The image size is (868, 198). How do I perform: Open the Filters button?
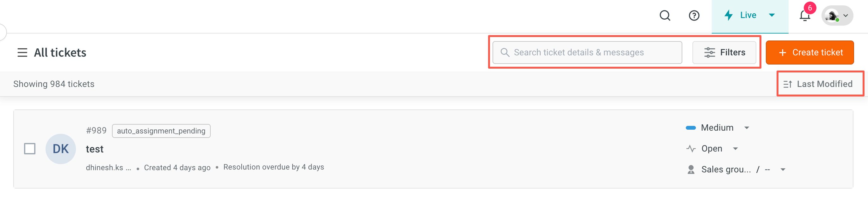click(724, 53)
